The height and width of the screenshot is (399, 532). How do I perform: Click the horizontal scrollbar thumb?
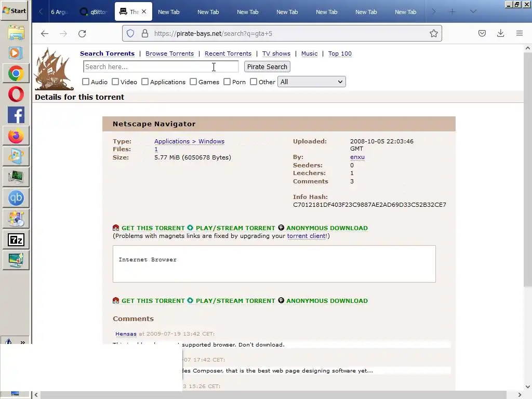[273, 395]
